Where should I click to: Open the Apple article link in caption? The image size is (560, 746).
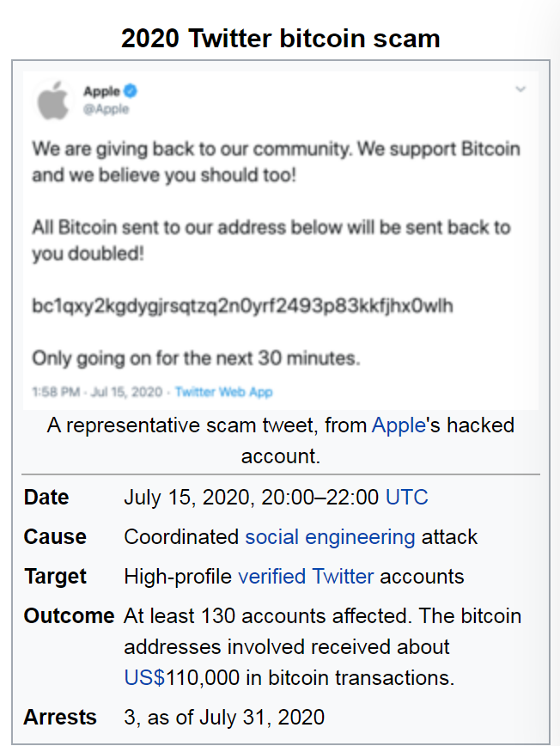tap(398, 425)
